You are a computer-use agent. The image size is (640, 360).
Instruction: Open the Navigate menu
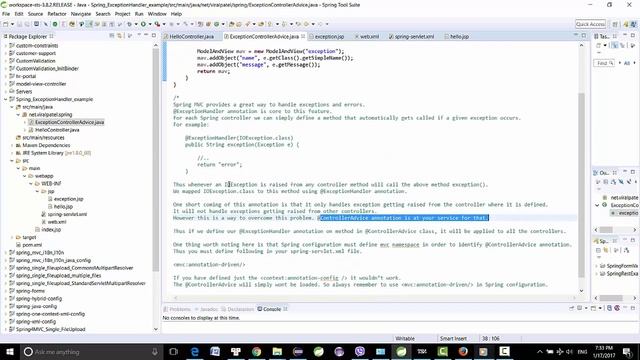81,13
